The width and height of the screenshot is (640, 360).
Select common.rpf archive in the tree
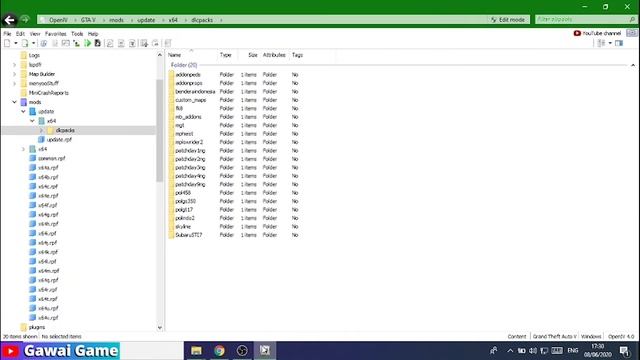[51, 158]
